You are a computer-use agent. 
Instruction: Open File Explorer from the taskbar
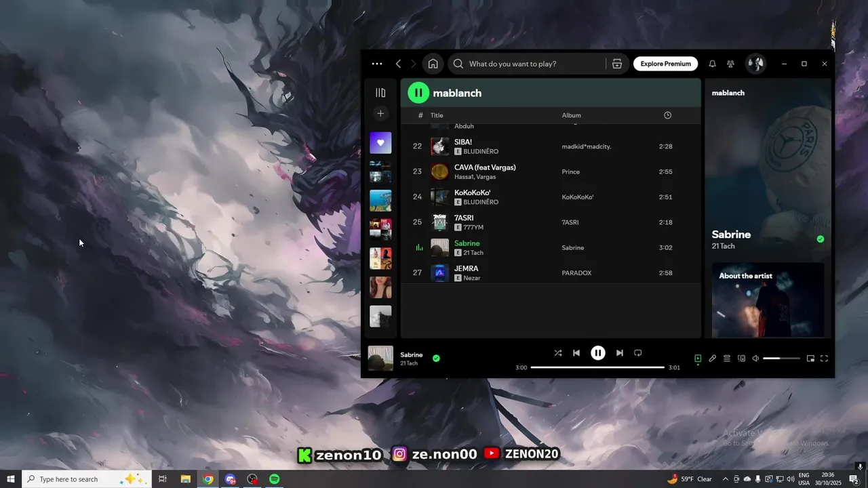point(185,479)
